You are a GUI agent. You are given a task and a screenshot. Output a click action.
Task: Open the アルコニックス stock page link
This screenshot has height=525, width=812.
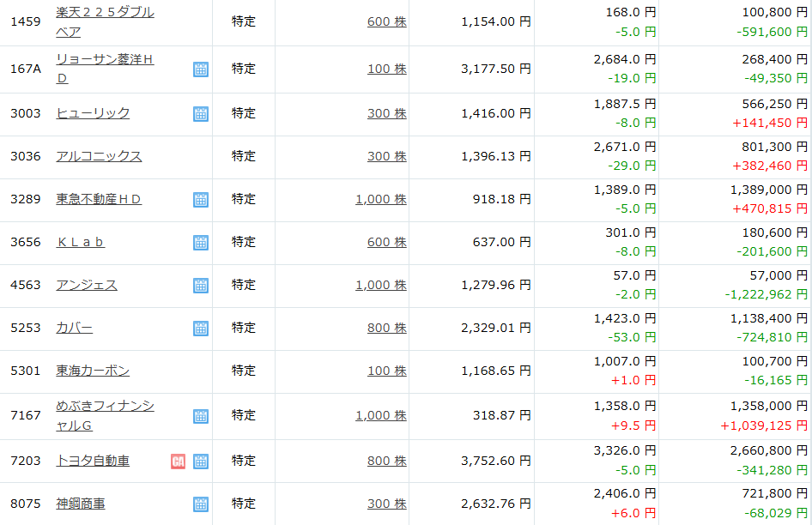99,156
